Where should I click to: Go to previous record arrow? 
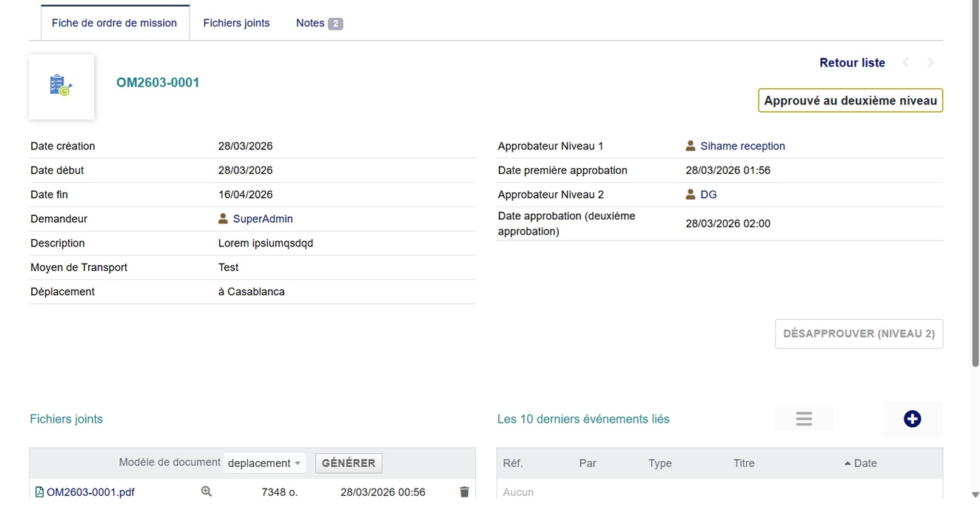point(906,63)
